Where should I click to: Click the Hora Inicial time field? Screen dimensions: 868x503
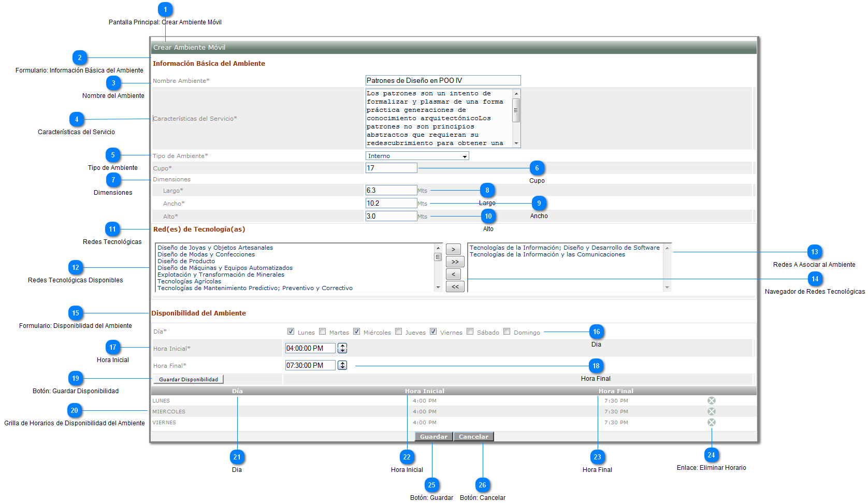pyautogui.click(x=310, y=348)
